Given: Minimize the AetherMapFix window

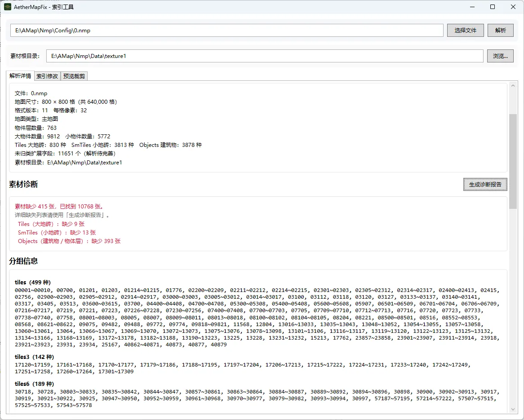Looking at the screenshot, I should (x=472, y=7).
